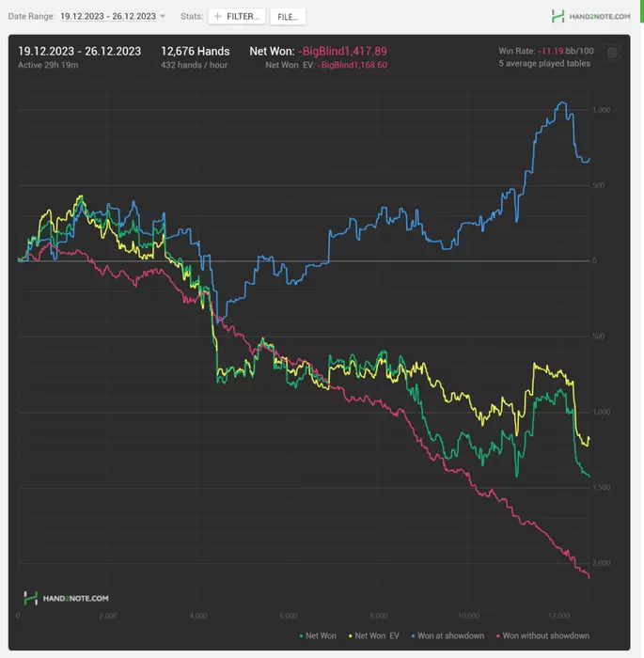Click the Hand2Note logo in header

pyautogui.click(x=590, y=16)
